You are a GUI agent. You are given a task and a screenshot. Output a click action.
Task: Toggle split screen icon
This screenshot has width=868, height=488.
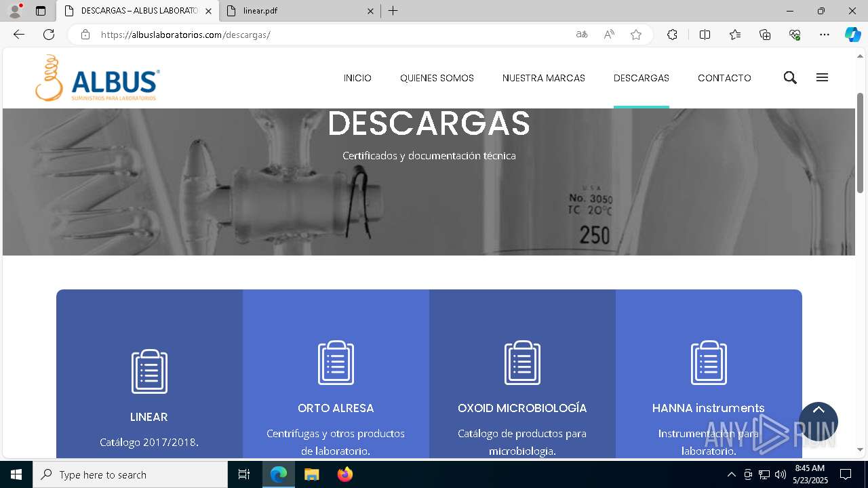pos(705,35)
